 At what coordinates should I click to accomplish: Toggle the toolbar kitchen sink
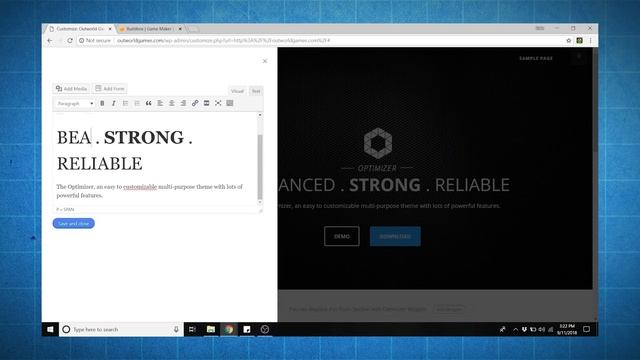(230, 103)
